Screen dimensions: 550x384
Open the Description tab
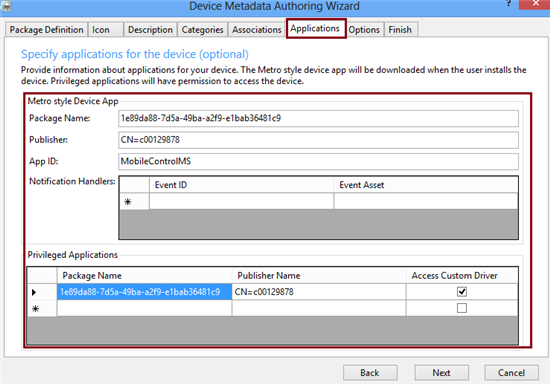tap(150, 30)
